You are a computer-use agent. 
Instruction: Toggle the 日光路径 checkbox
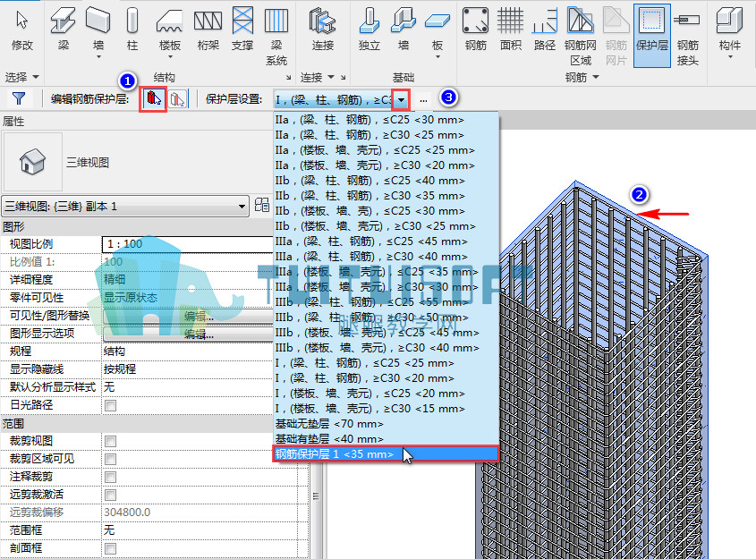tap(110, 405)
